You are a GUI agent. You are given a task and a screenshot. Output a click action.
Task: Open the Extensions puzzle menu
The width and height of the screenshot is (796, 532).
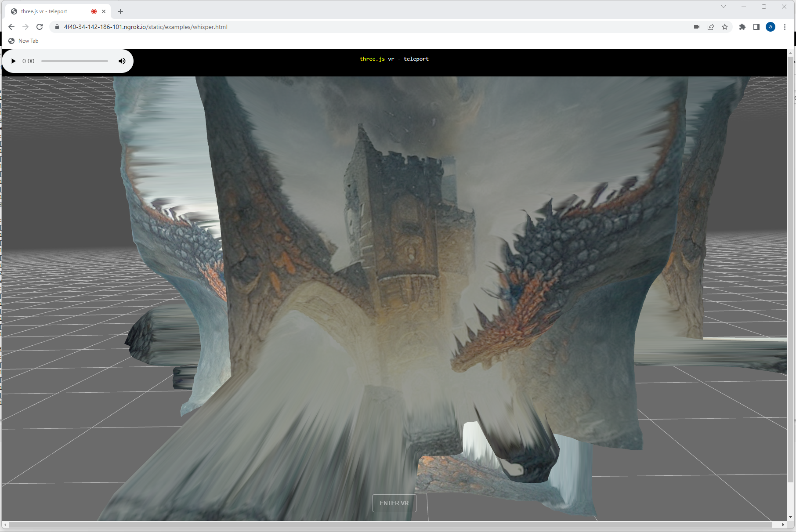coord(742,27)
